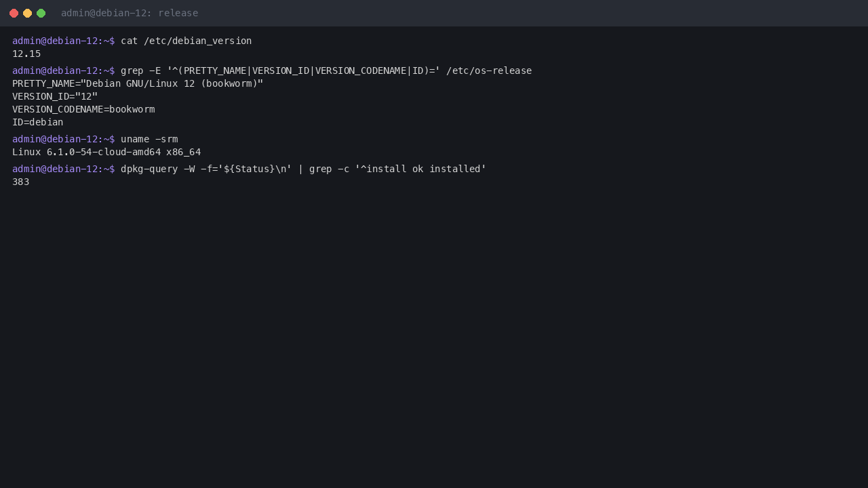Click the 'cat /etc/debian_version' command line
This screenshot has height=488, width=868.
(x=132, y=41)
